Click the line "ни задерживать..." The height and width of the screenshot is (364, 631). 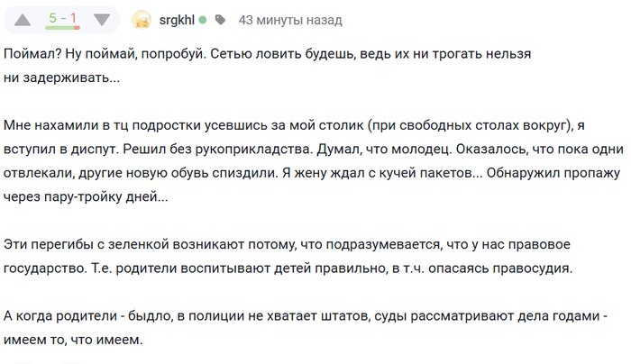click(x=61, y=77)
